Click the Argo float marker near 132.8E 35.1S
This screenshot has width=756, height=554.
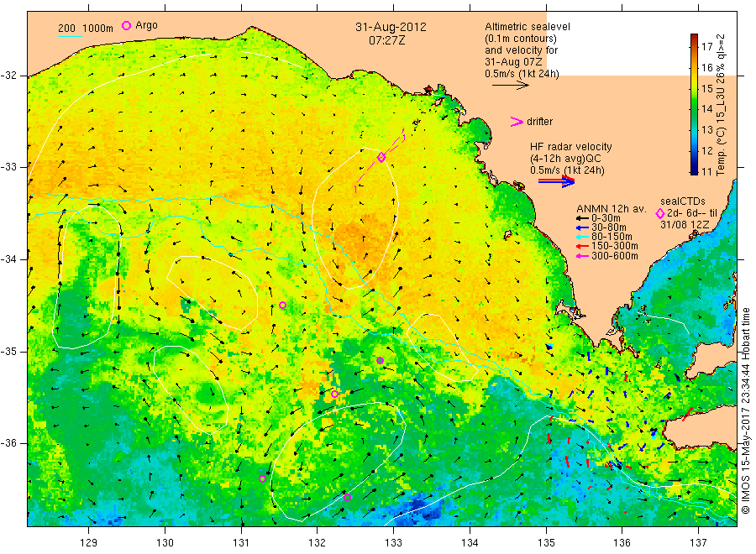[380, 360]
